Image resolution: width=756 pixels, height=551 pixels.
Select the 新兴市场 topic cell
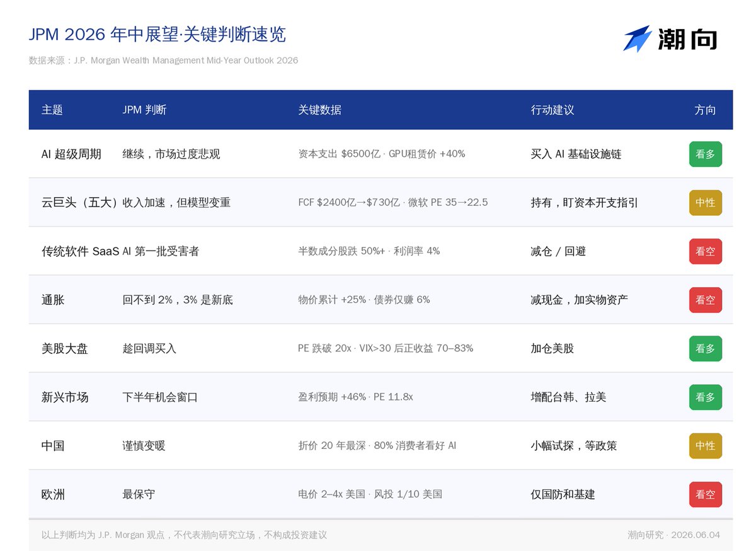65,397
